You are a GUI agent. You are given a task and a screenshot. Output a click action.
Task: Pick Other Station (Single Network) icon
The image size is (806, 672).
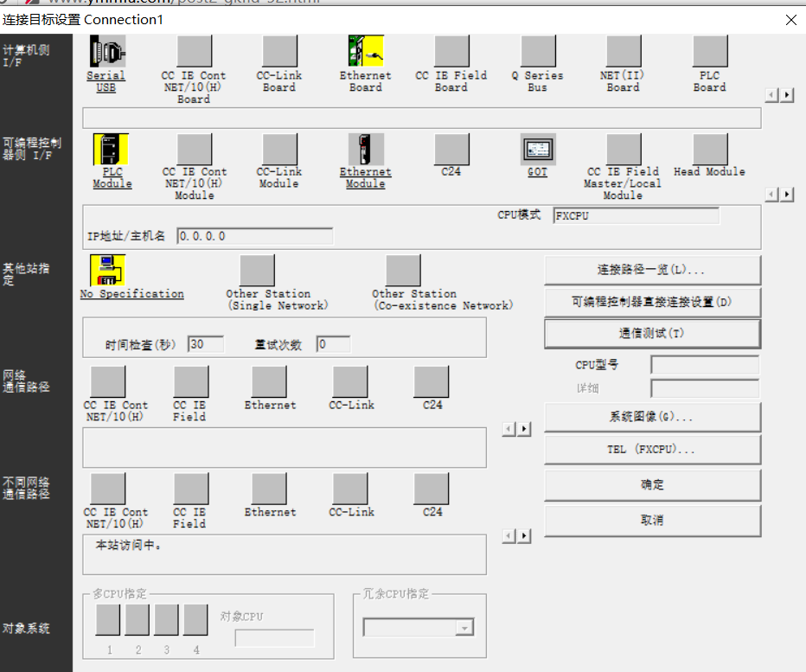257,271
